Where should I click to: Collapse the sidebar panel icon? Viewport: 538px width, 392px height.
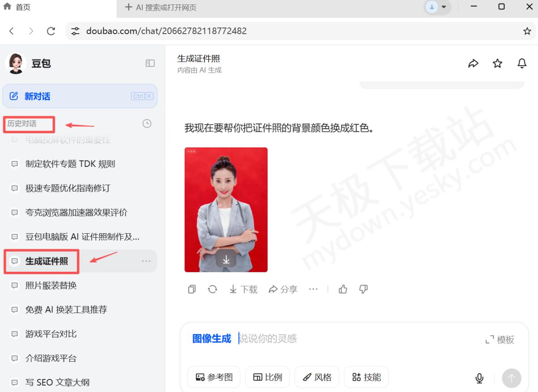point(150,64)
